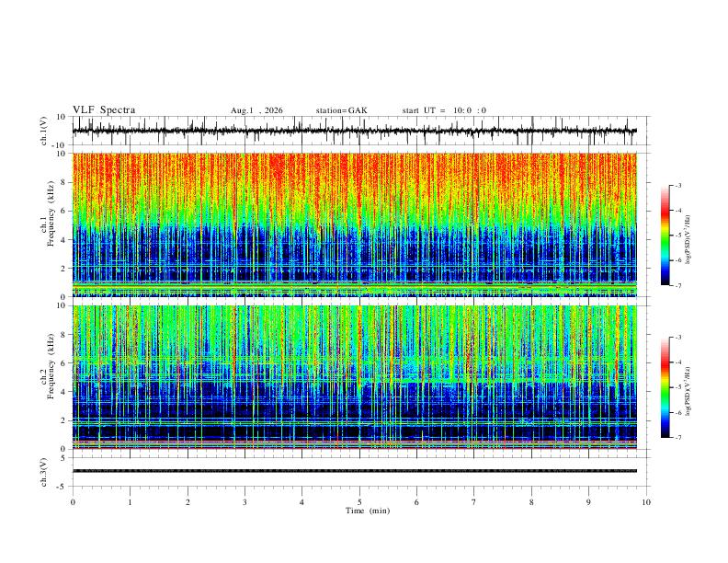Click the 0 minute tick label
This screenshot has height=563, width=728.
pyautogui.click(x=73, y=502)
